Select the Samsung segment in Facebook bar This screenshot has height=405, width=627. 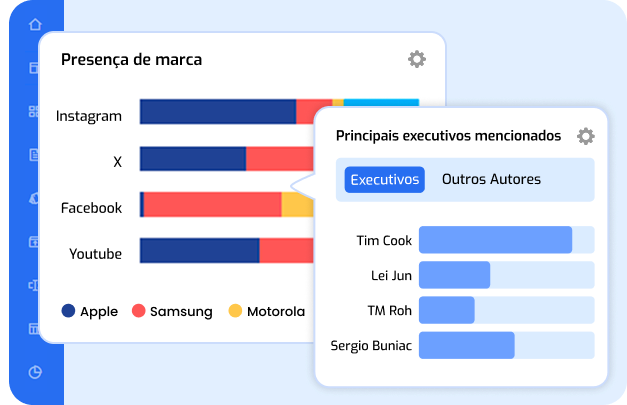click(212, 205)
